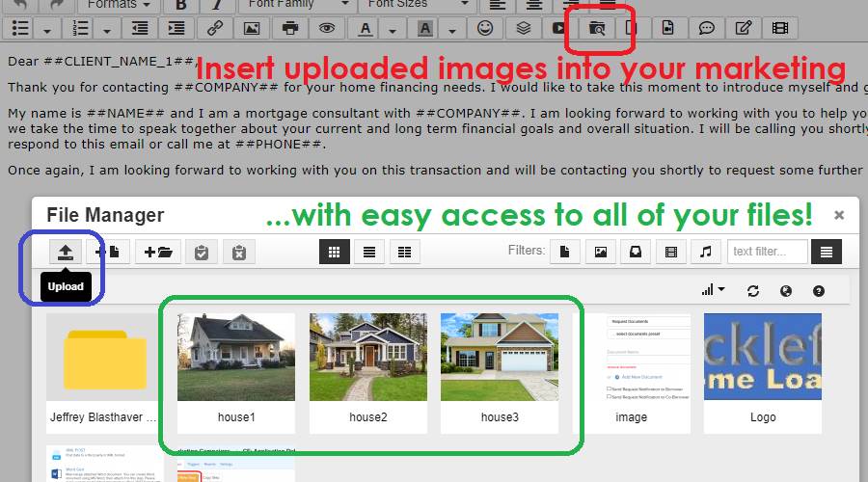Open File Manager help

coord(819,291)
